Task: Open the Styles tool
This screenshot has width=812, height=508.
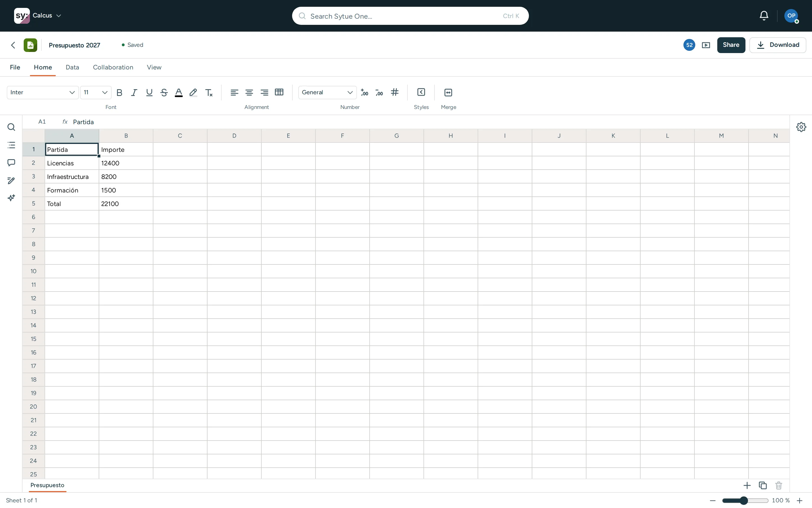Action: click(421, 92)
